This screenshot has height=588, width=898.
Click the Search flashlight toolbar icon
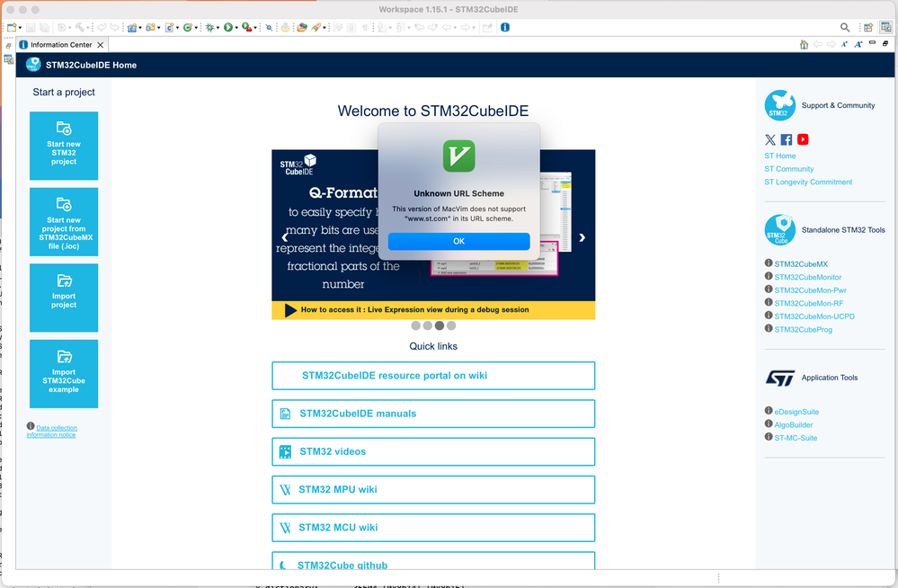(x=316, y=28)
